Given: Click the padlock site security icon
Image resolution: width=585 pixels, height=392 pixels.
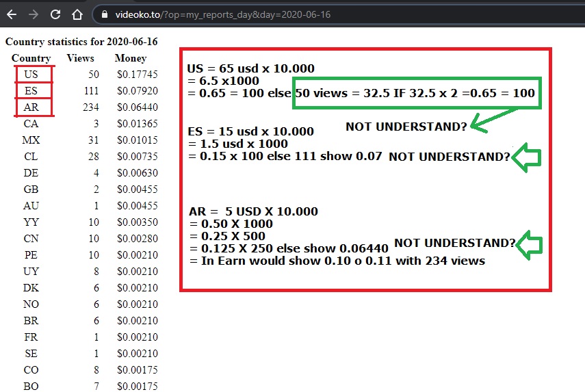Looking at the screenshot, I should [105, 14].
